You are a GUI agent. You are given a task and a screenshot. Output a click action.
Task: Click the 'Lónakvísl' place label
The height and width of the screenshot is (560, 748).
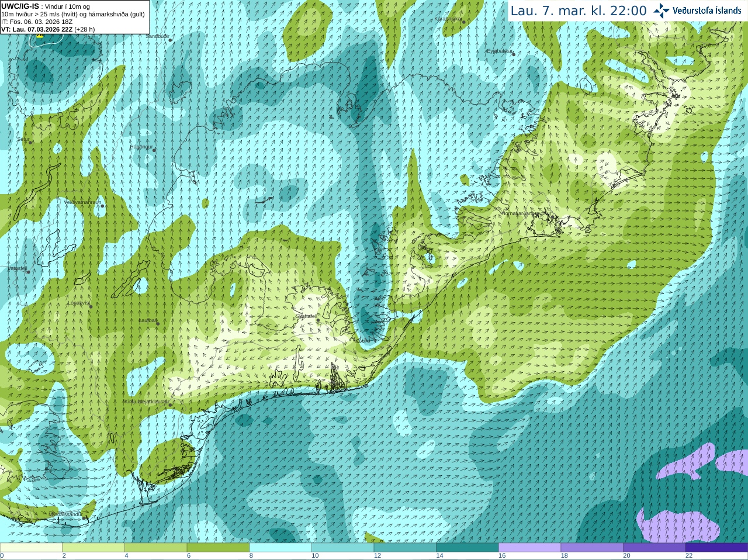pyautogui.click(x=78, y=303)
